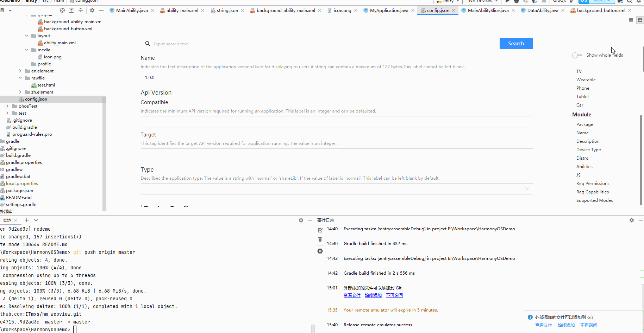Screen dimensions: 644x333
Task: Jump to Phone in outline
Action: (583, 88)
